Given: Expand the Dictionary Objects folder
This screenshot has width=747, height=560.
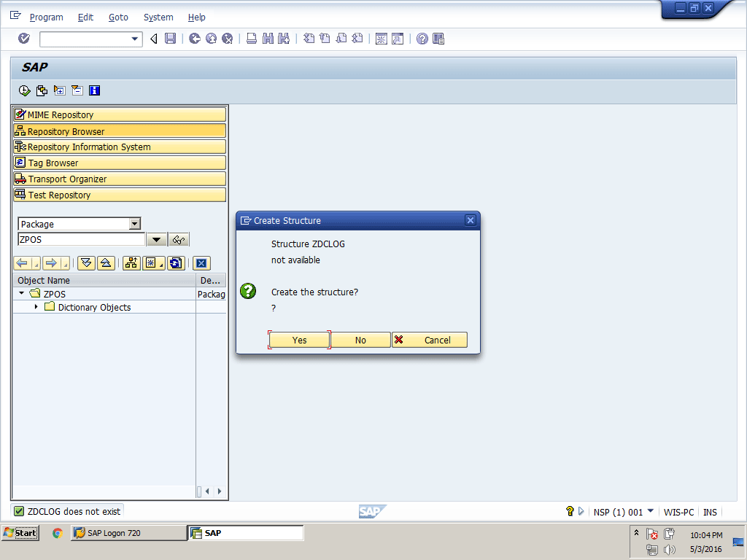Looking at the screenshot, I should (x=36, y=307).
